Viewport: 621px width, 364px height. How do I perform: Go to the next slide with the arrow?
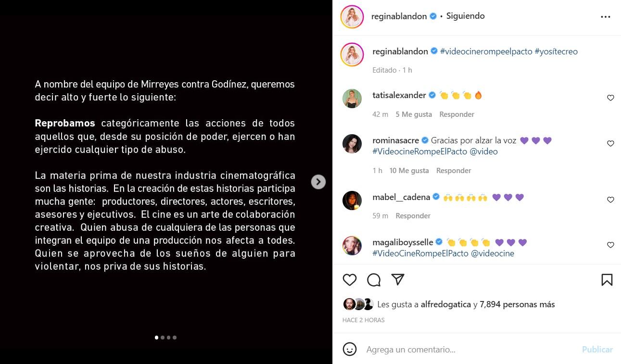[318, 182]
